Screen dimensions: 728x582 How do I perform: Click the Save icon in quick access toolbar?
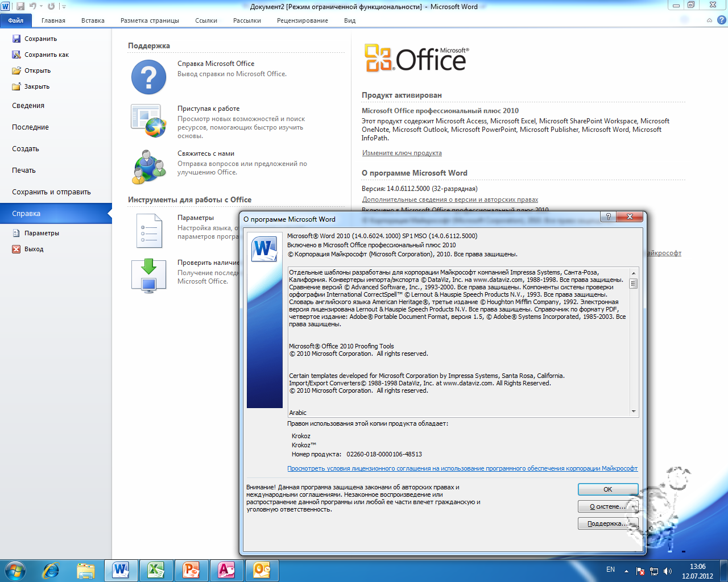20,6
